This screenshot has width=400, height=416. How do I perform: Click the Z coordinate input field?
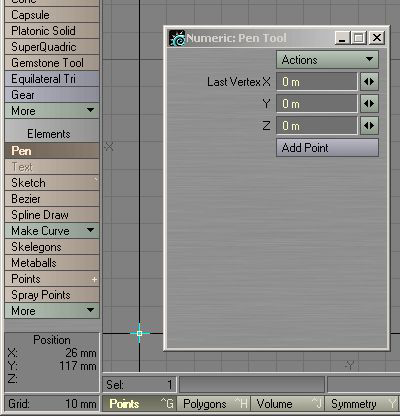317,126
